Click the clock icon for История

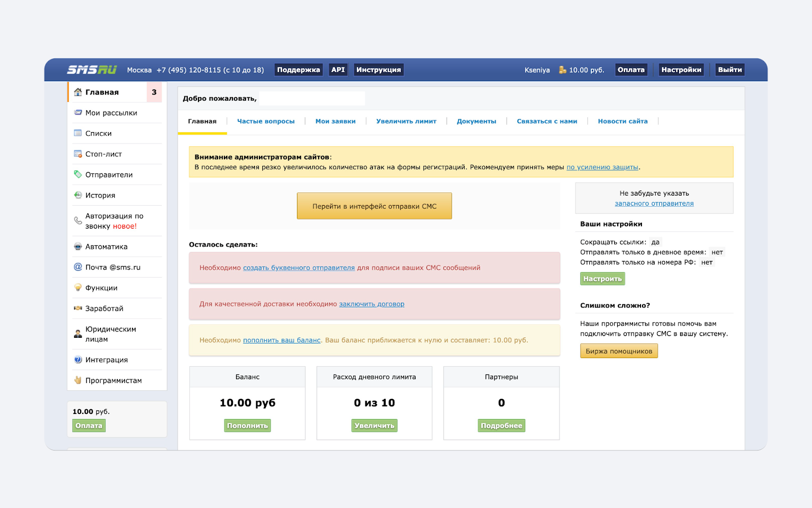pyautogui.click(x=78, y=195)
